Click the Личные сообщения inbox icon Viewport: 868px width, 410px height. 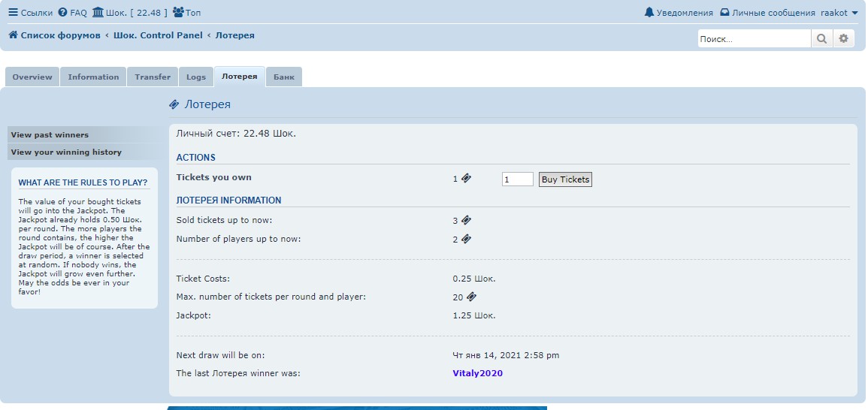pos(724,13)
